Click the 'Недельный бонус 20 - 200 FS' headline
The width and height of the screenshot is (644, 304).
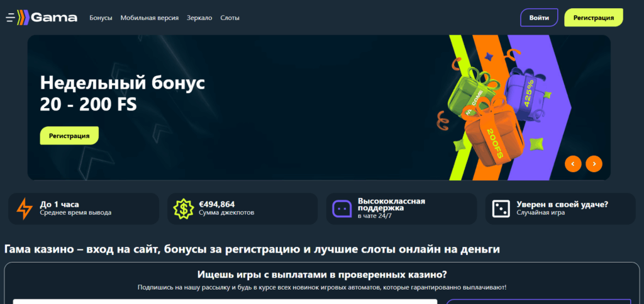tap(123, 94)
